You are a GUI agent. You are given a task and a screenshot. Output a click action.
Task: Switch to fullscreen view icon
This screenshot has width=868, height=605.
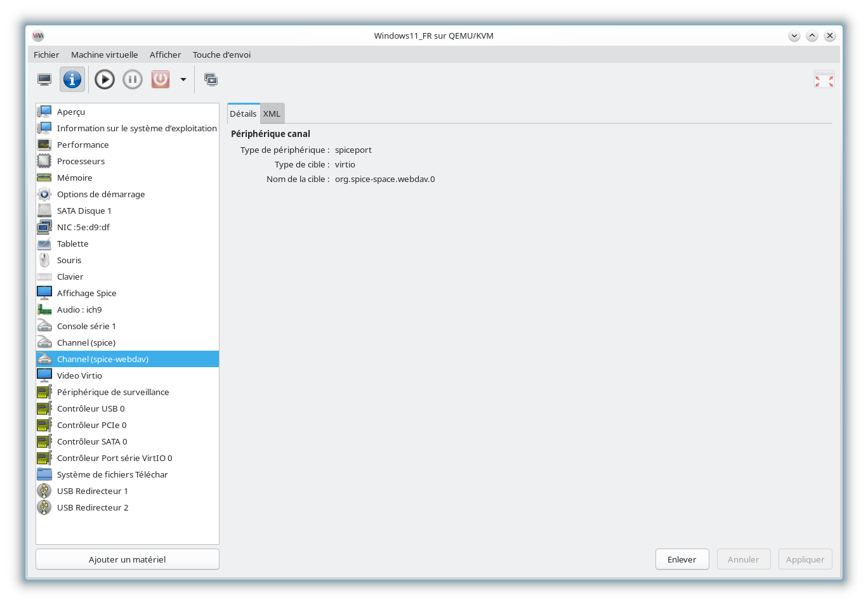(824, 79)
